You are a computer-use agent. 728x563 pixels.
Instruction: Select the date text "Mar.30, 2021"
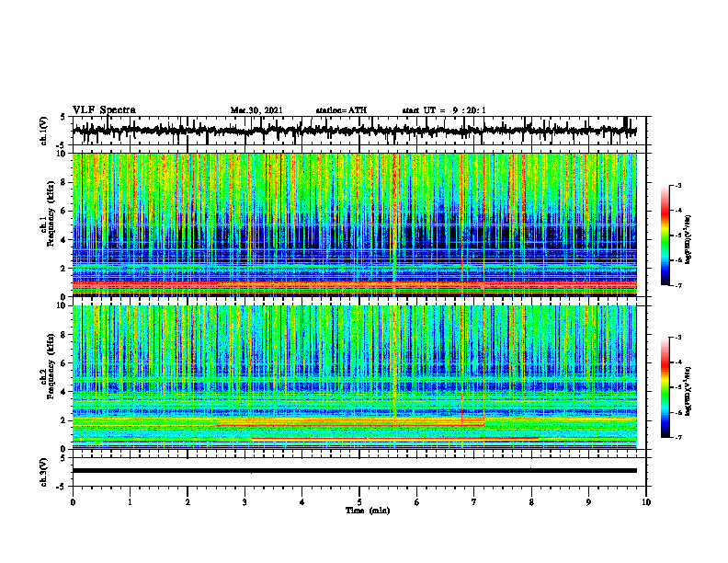[x=256, y=110]
